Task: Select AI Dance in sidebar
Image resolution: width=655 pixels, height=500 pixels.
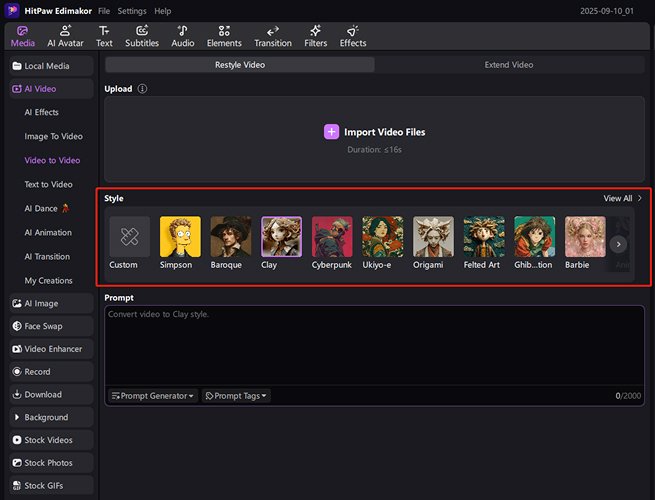Action: [x=46, y=208]
